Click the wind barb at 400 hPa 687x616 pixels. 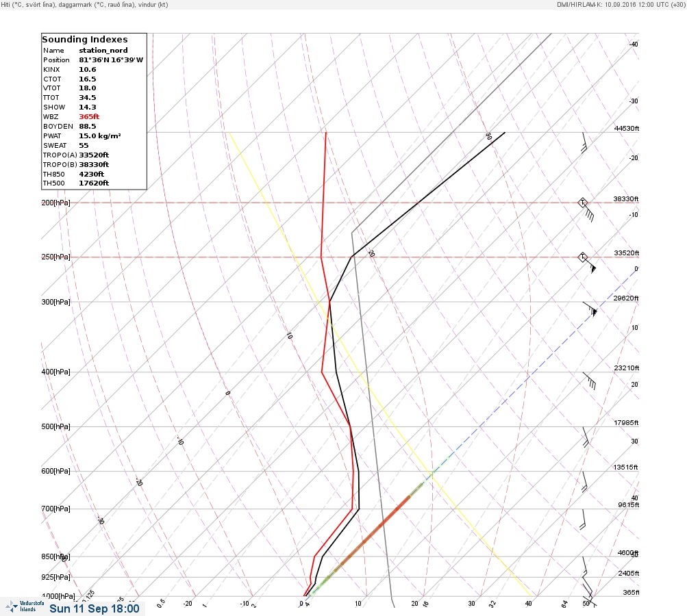coord(589,381)
